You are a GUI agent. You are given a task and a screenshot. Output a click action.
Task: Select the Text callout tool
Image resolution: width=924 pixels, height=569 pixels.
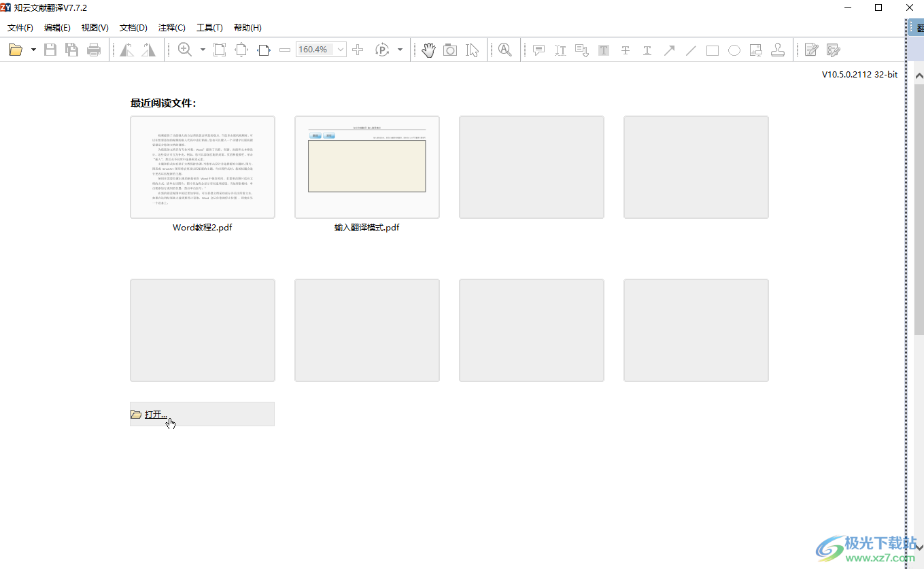(582, 50)
